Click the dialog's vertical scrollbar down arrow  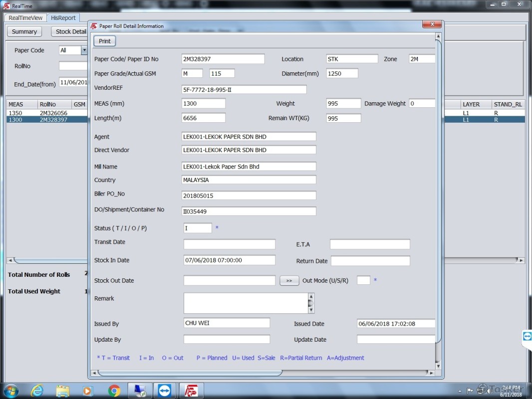[x=438, y=366]
